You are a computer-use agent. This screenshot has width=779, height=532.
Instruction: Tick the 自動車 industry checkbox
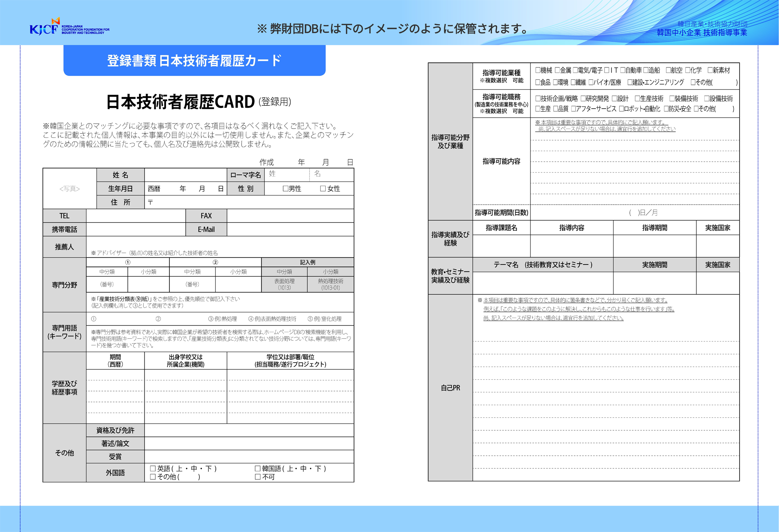pos(623,70)
